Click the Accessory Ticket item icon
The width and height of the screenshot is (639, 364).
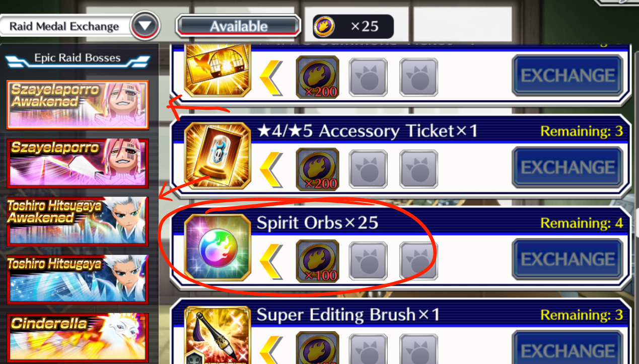pos(218,155)
